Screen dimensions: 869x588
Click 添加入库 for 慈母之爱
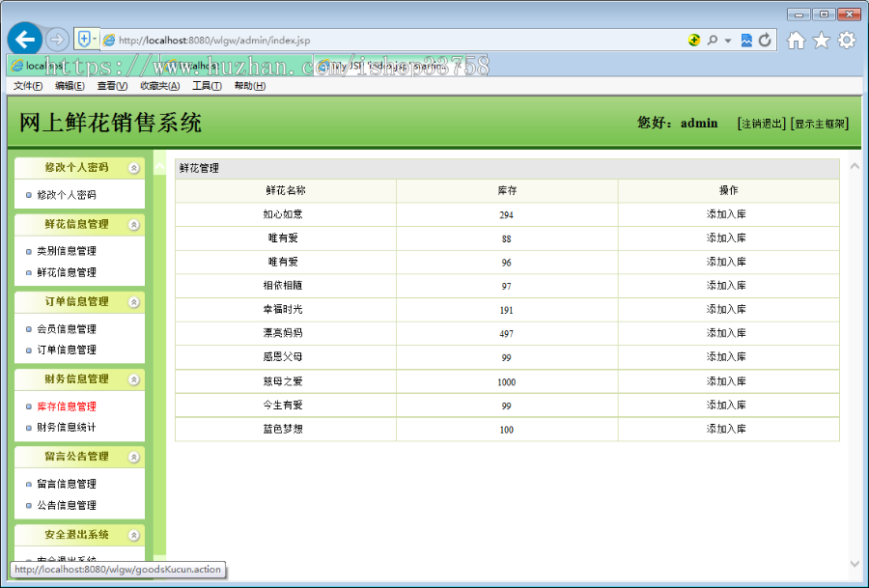point(727,381)
